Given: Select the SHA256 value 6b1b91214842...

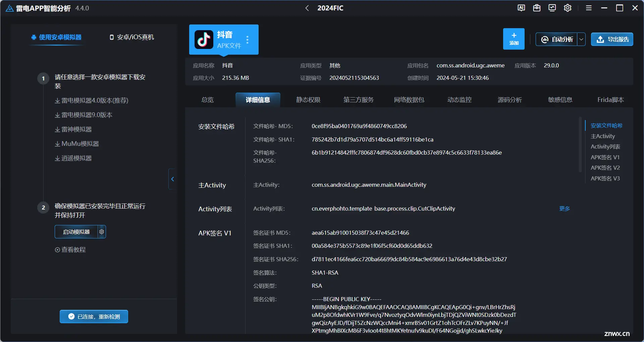Looking at the screenshot, I should 407,153.
